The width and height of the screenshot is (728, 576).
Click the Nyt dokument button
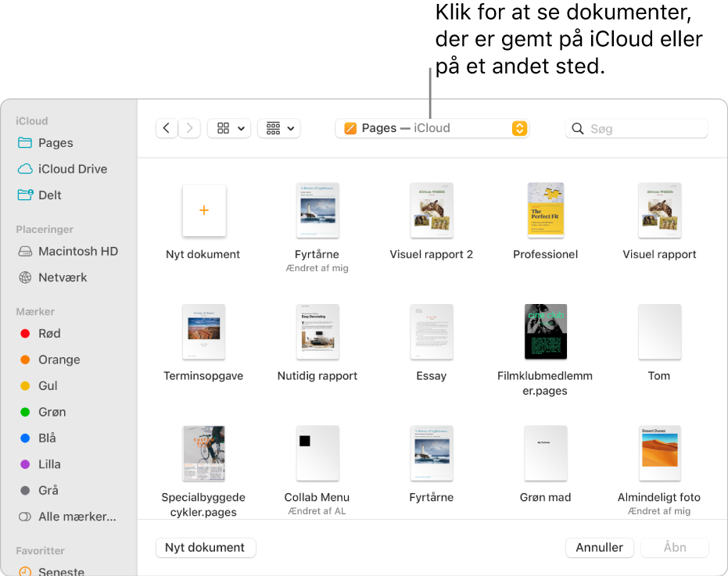206,548
